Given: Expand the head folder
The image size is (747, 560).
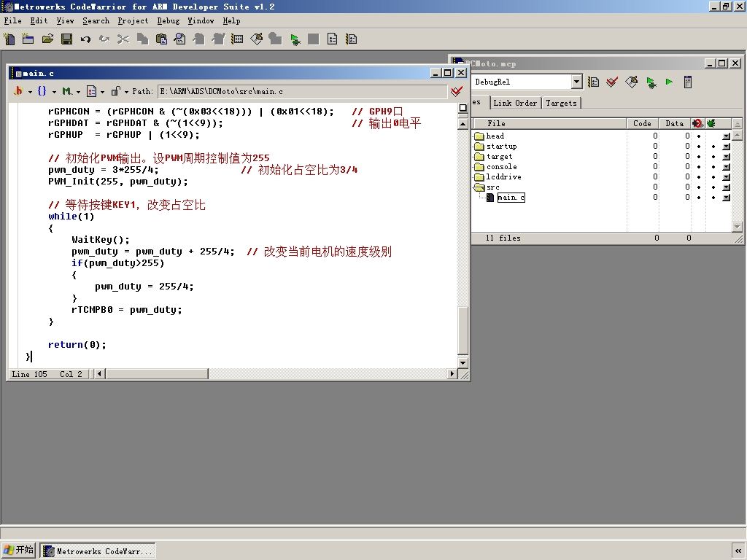Looking at the screenshot, I should pos(479,136).
